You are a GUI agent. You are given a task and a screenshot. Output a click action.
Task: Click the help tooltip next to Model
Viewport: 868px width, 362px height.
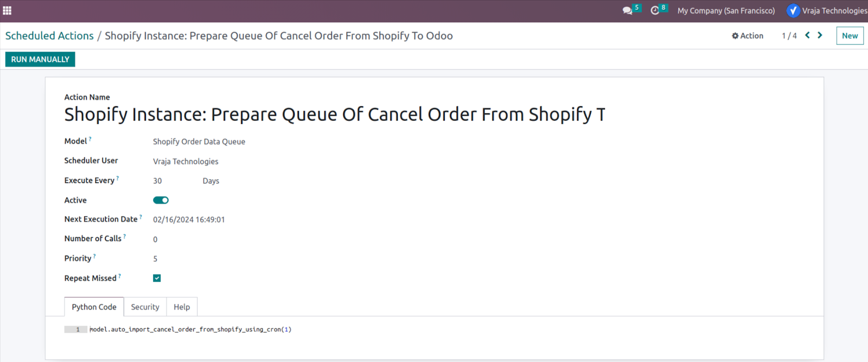(x=90, y=139)
